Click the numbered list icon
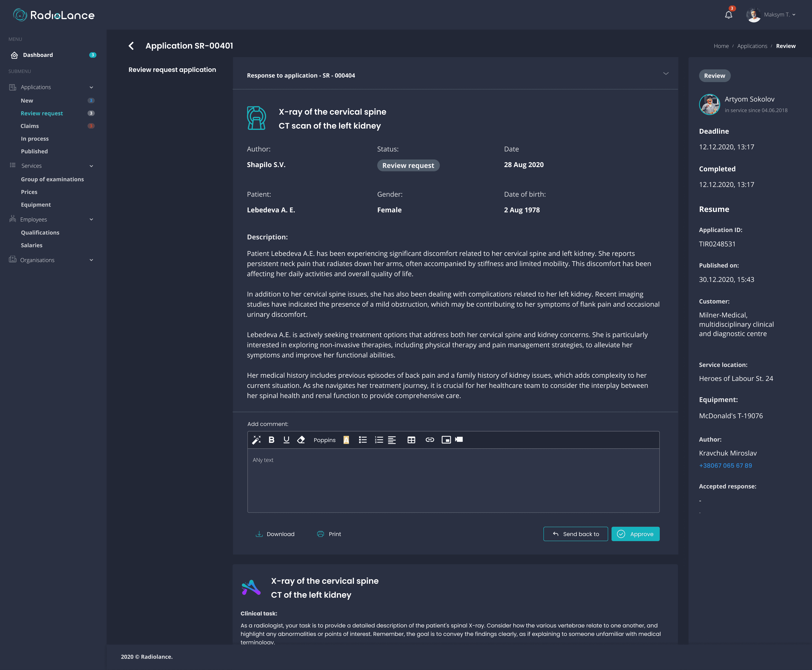The image size is (812, 670). [379, 440]
